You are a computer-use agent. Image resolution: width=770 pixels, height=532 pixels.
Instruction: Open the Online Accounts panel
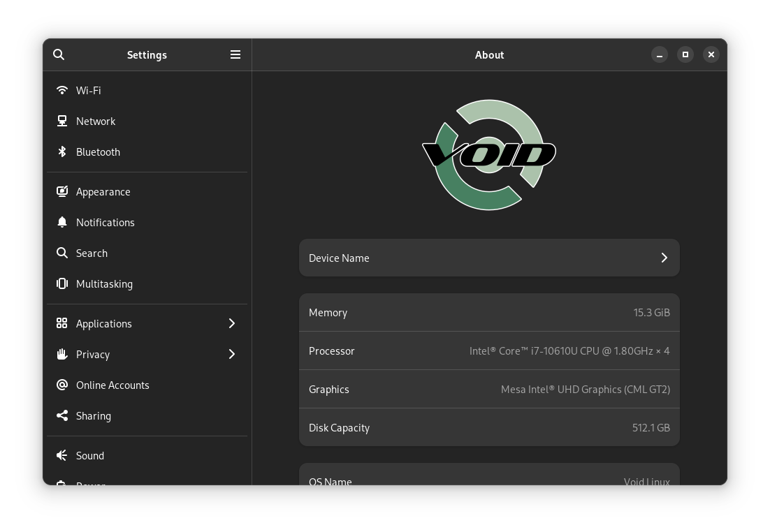(x=147, y=385)
